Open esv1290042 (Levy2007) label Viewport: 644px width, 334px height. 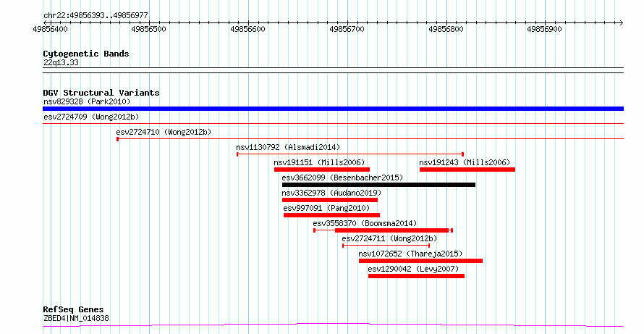(x=413, y=269)
